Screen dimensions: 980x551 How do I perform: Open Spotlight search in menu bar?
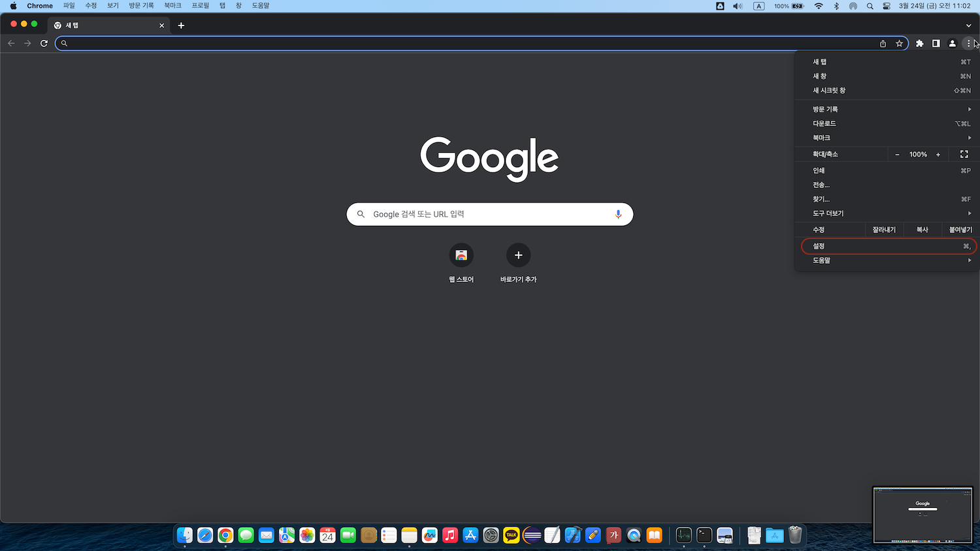(x=870, y=6)
